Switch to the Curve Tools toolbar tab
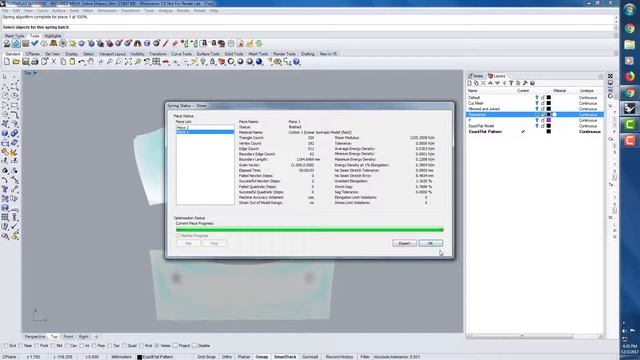This screenshot has height=360, width=640. tap(181, 54)
